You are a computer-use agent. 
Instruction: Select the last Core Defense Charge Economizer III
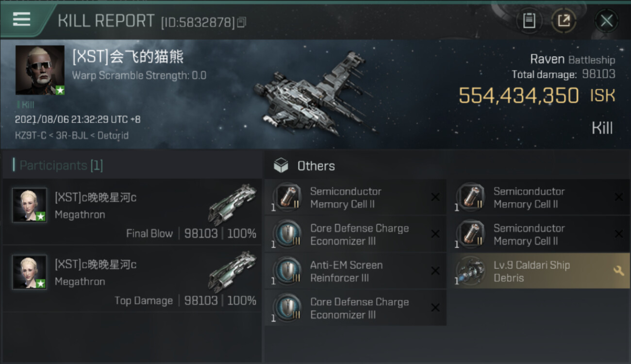coord(356,308)
